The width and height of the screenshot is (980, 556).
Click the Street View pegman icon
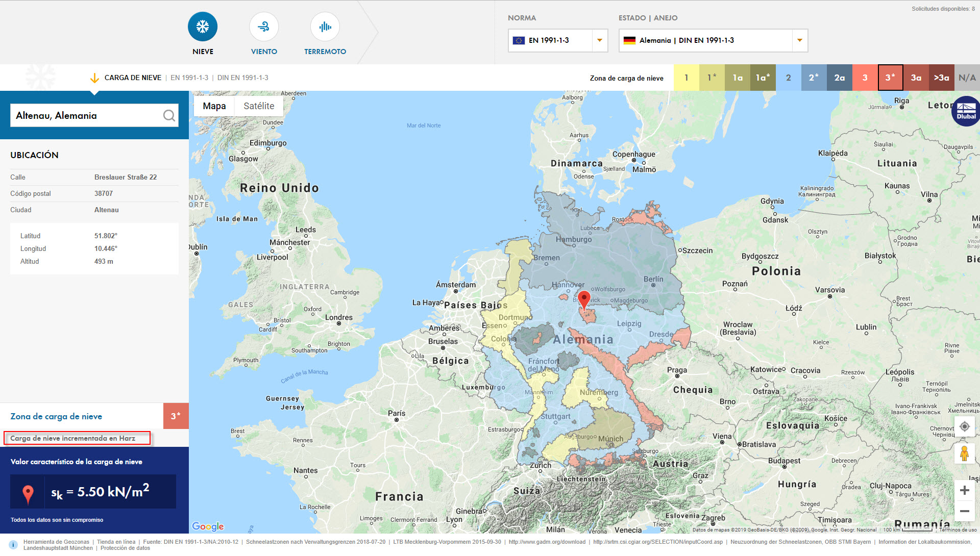(x=964, y=453)
